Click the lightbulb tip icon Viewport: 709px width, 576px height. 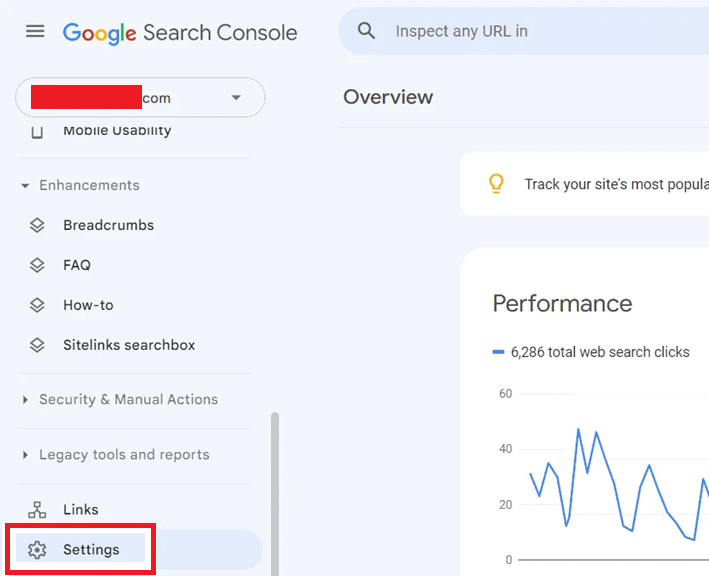click(496, 184)
